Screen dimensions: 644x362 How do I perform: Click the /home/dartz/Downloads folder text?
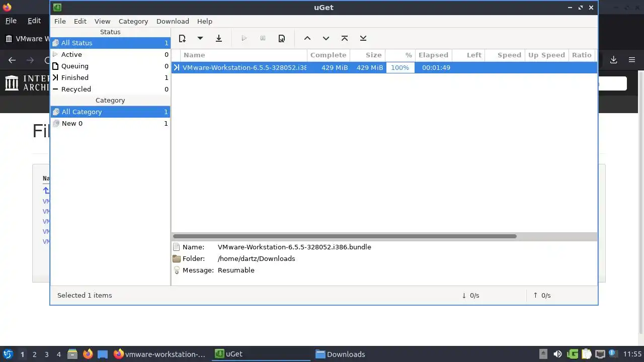pos(257,258)
